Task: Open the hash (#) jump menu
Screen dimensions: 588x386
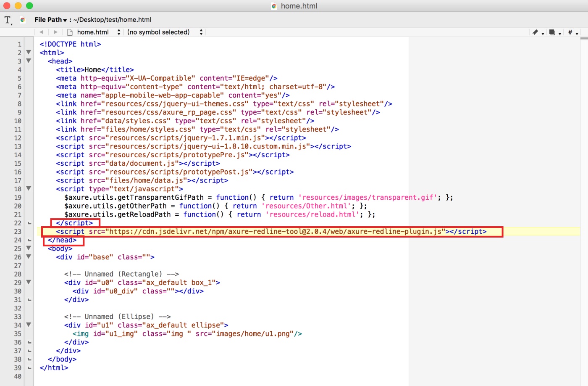Action: [x=572, y=32]
